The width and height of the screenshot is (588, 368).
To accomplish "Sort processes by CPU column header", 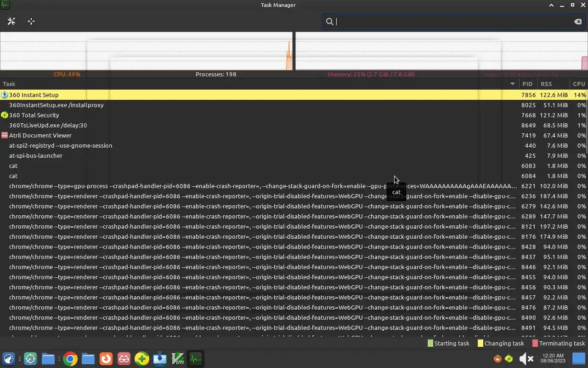I will point(579,84).
